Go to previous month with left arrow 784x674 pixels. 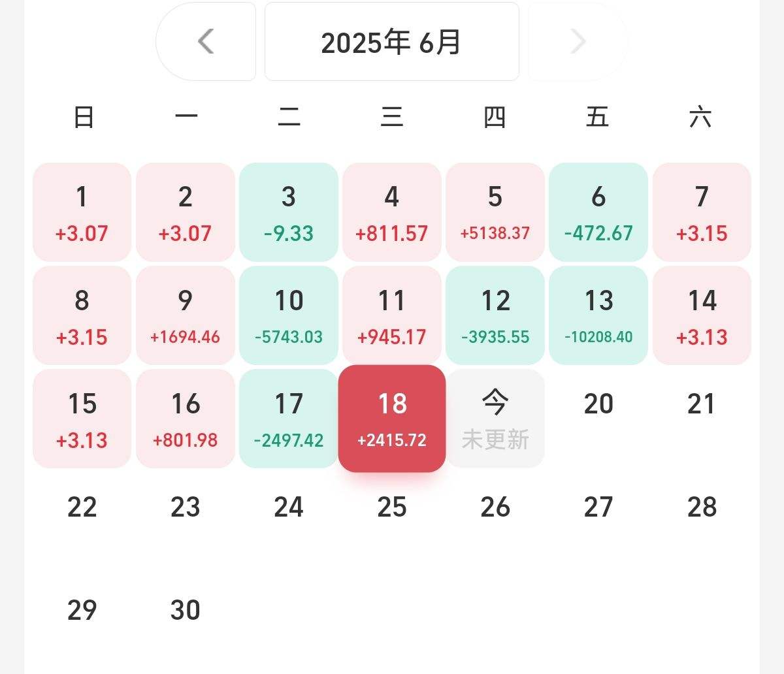click(206, 42)
